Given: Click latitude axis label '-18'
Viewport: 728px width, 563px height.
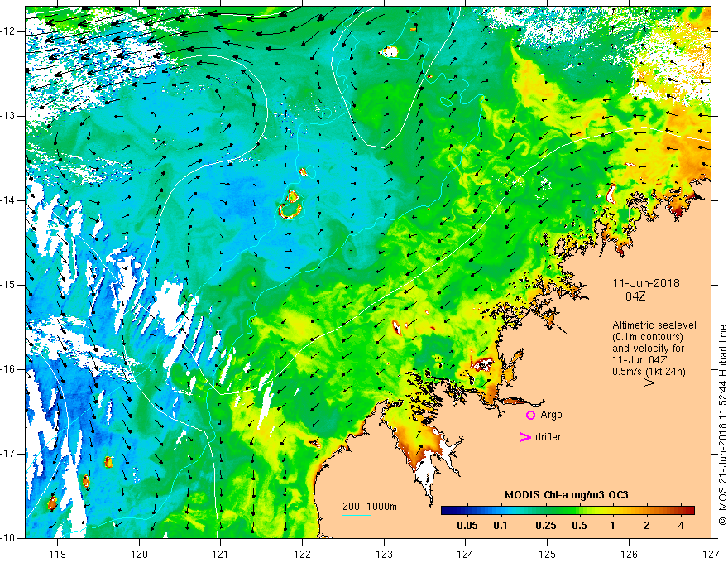Looking at the screenshot, I should (8, 538).
